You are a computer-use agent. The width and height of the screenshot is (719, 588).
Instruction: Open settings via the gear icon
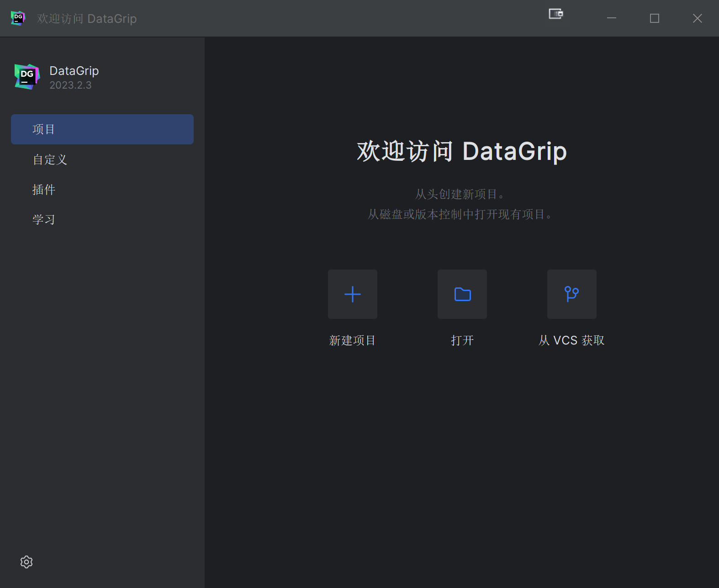coord(26,562)
